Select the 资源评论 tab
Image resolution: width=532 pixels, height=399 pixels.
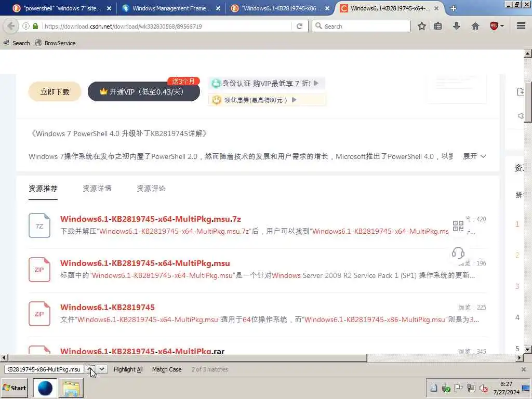(x=151, y=188)
